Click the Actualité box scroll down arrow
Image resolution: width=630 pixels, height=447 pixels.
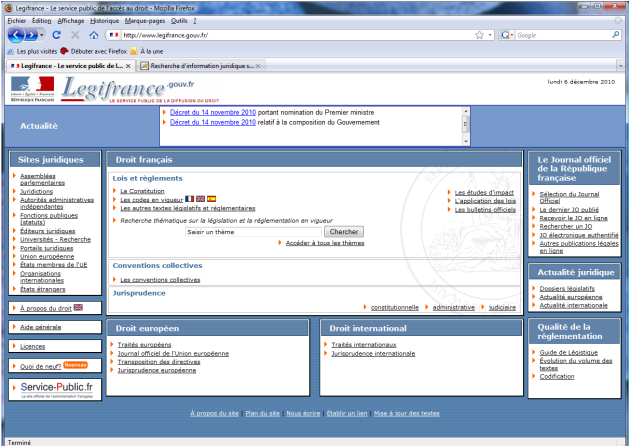coord(466,141)
